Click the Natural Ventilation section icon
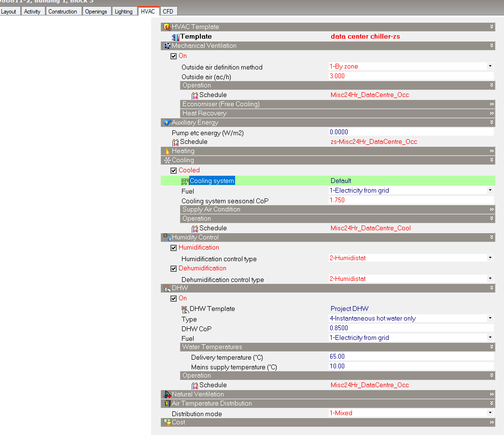This screenshot has width=504, height=435. 167,394
